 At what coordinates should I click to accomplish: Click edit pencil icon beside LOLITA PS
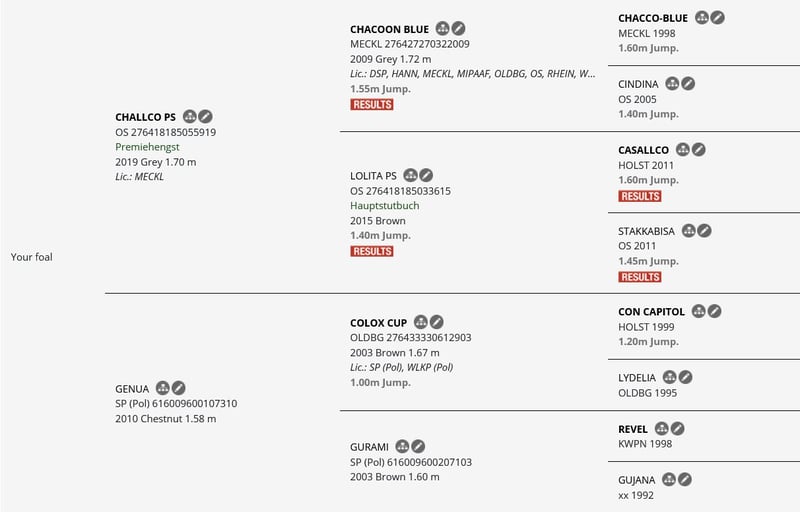pos(426,175)
